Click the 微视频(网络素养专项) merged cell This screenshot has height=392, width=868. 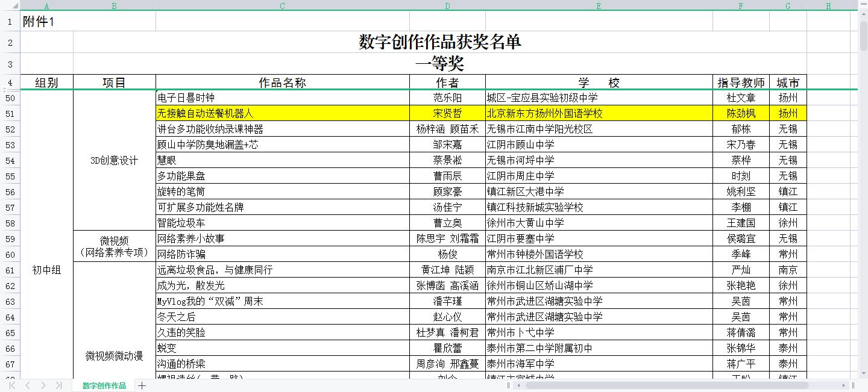coord(115,246)
